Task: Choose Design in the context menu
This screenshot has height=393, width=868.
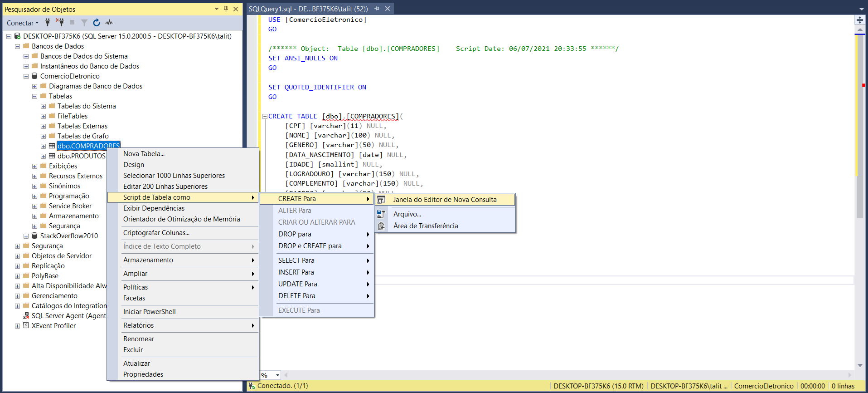Action: pyautogui.click(x=183, y=165)
